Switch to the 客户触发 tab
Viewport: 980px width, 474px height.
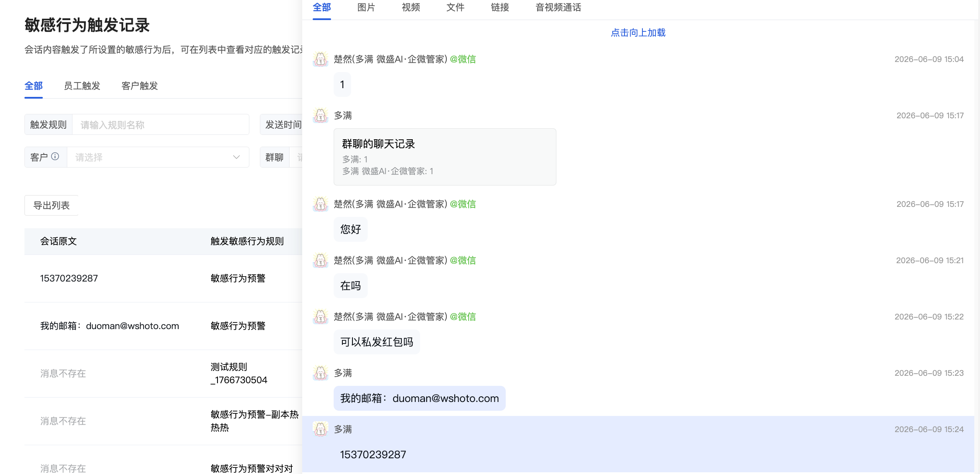140,86
